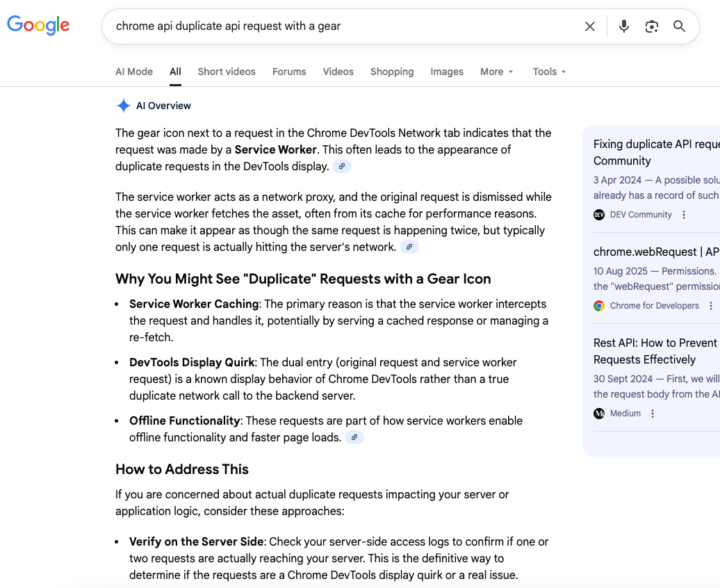
Task: Open options menu for Medium result
Action: 653,414
